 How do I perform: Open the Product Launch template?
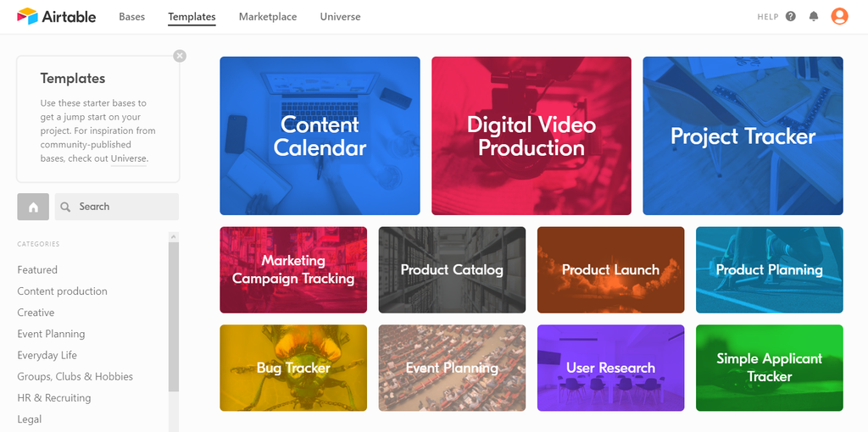coord(610,270)
